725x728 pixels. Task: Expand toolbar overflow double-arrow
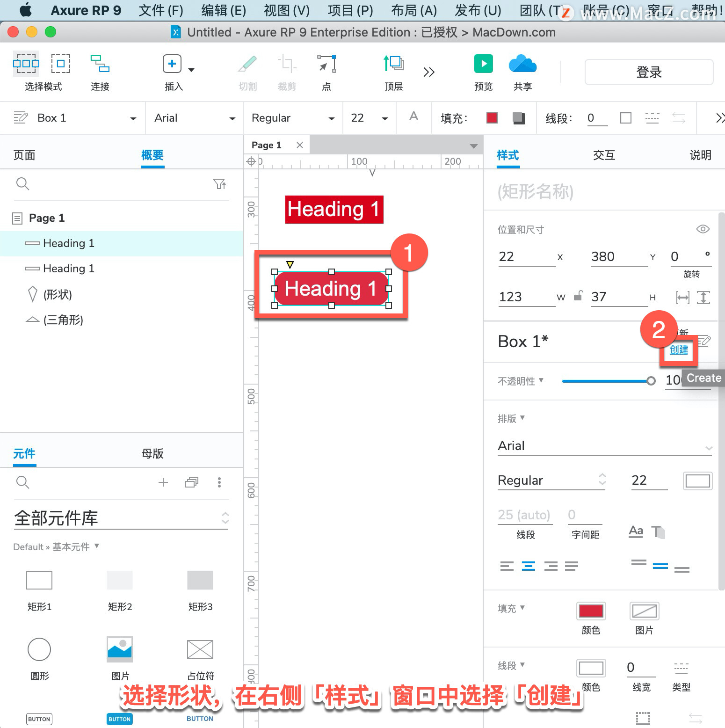(x=429, y=72)
